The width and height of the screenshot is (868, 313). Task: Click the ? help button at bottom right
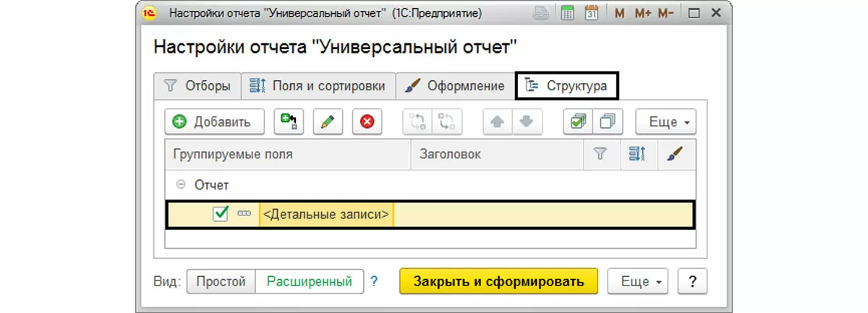[x=693, y=281]
